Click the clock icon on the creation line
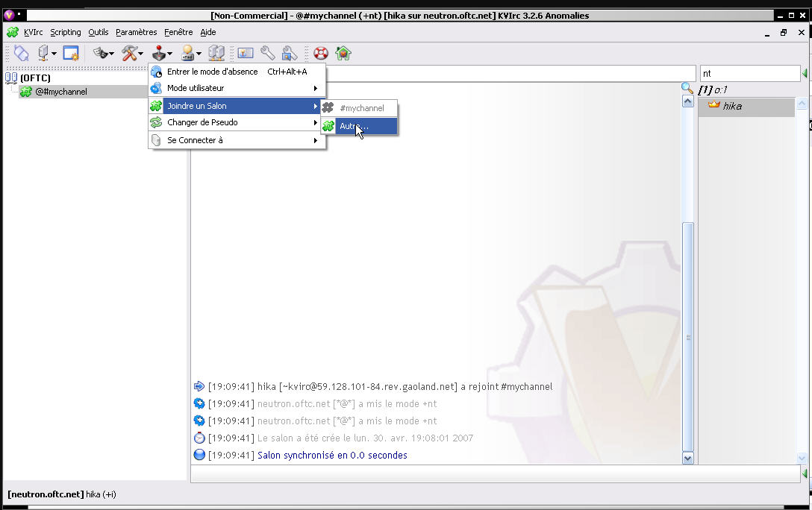The width and height of the screenshot is (812, 510). (x=199, y=438)
